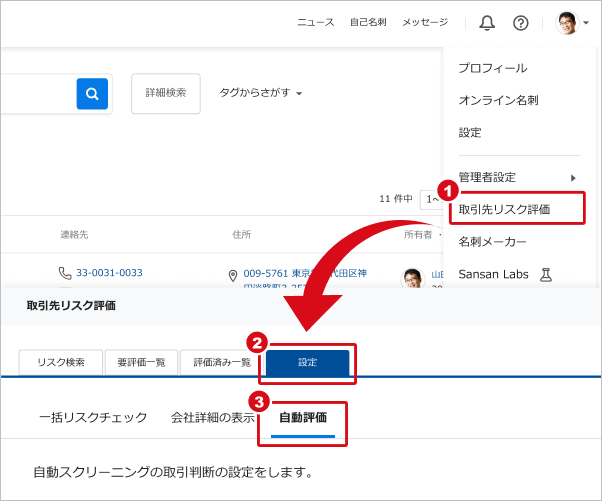This screenshot has width=602, height=501.
Task: Open the 自動評価 tab
Action: 302,417
